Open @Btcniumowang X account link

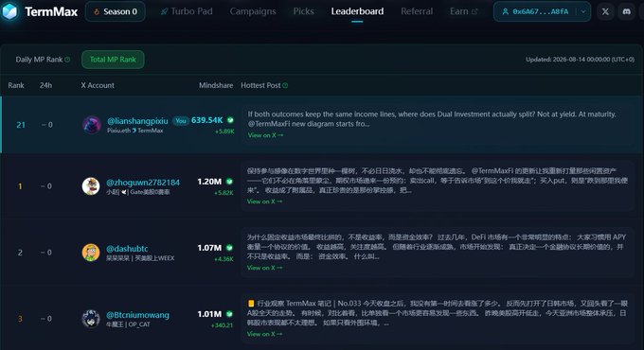tap(137, 315)
